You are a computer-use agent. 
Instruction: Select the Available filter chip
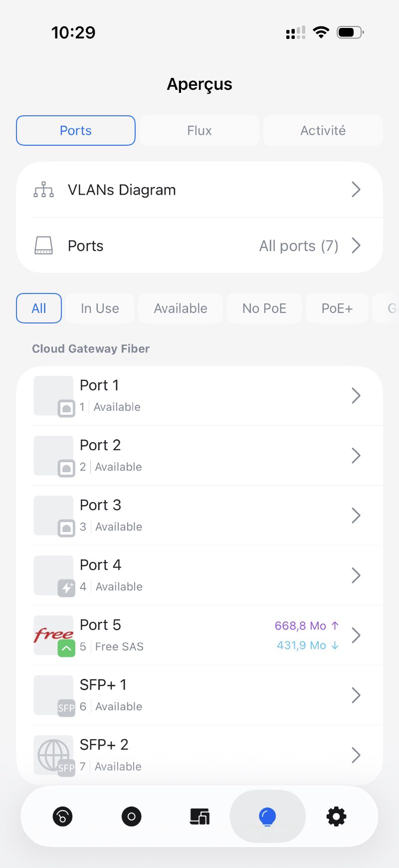click(x=181, y=308)
